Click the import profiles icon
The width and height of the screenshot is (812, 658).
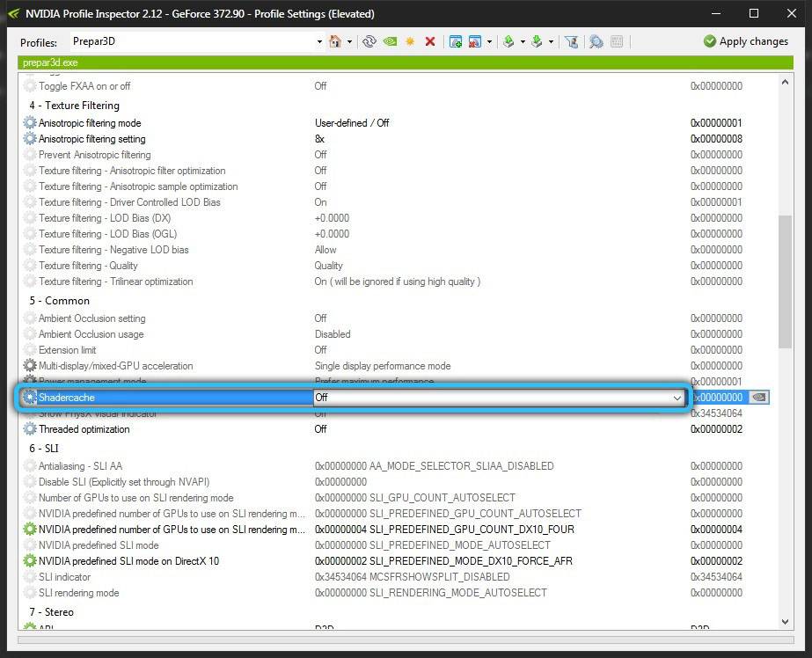pyautogui.click(x=536, y=41)
